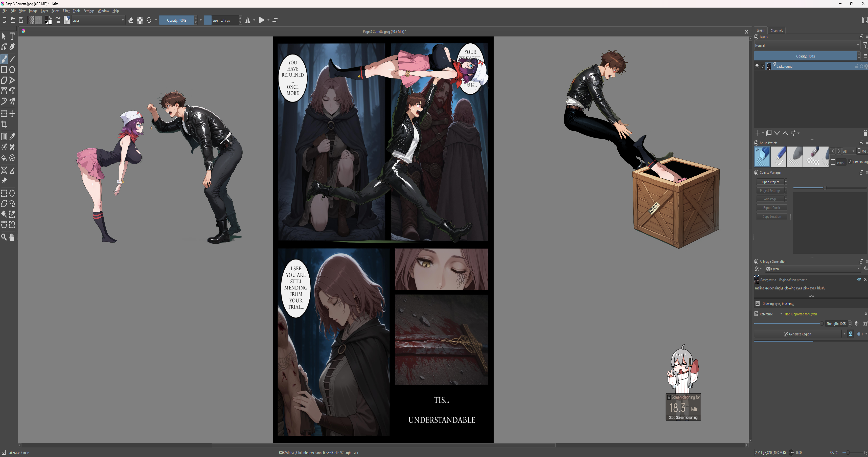
Task: Activate the Zoom tool
Action: coord(4,237)
